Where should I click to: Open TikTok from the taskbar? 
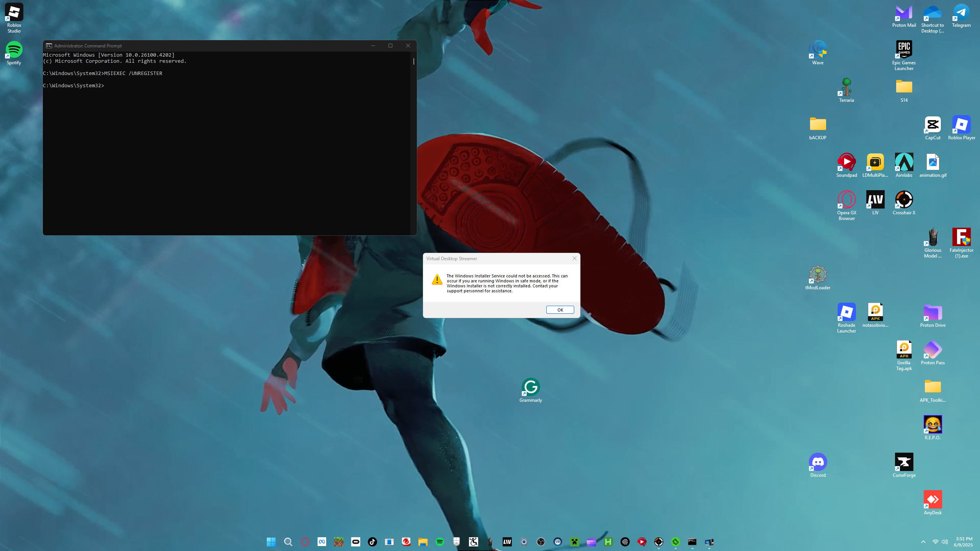click(x=372, y=542)
